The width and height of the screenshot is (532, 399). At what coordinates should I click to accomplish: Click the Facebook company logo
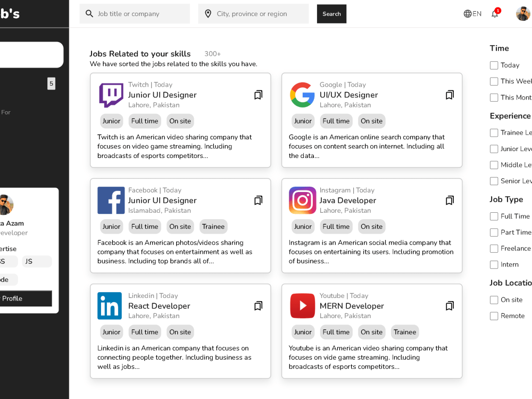coord(111,200)
